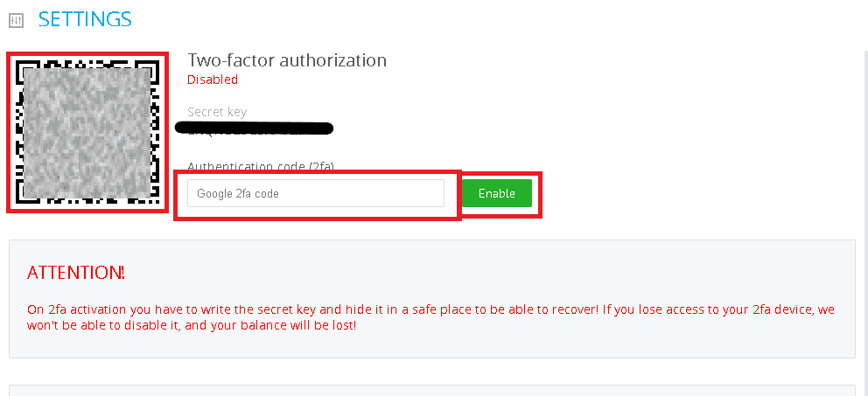Click the settings sliders icon beside SETTINGS
868x396 pixels.
tap(17, 20)
